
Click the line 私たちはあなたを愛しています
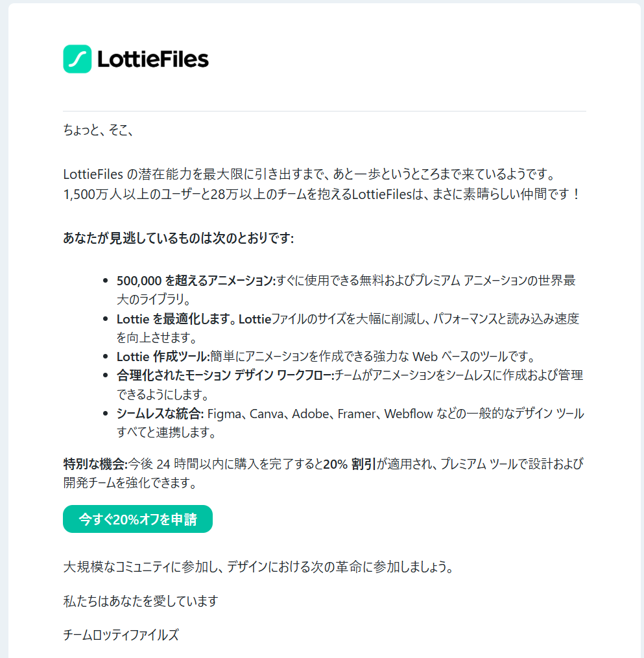(140, 601)
